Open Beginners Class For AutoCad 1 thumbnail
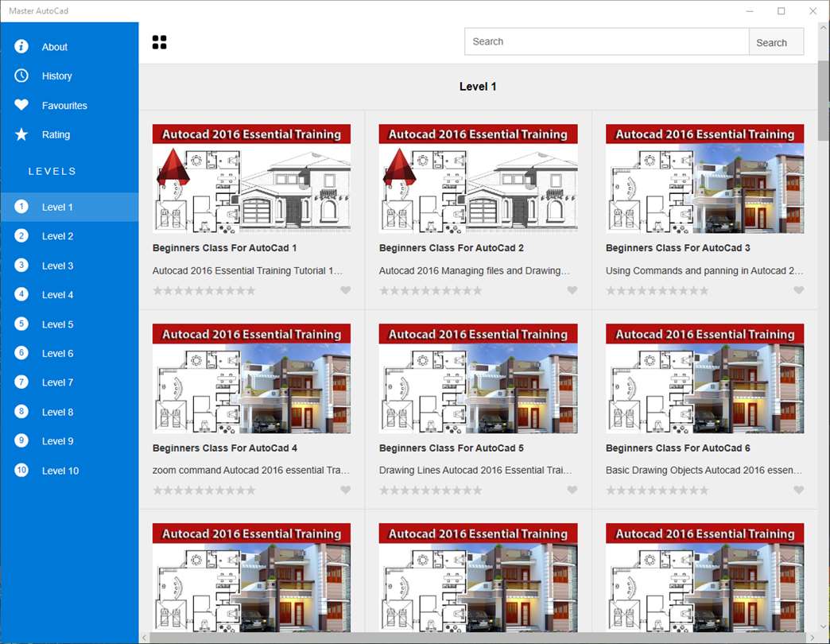The height and width of the screenshot is (644, 830). pyautogui.click(x=251, y=179)
